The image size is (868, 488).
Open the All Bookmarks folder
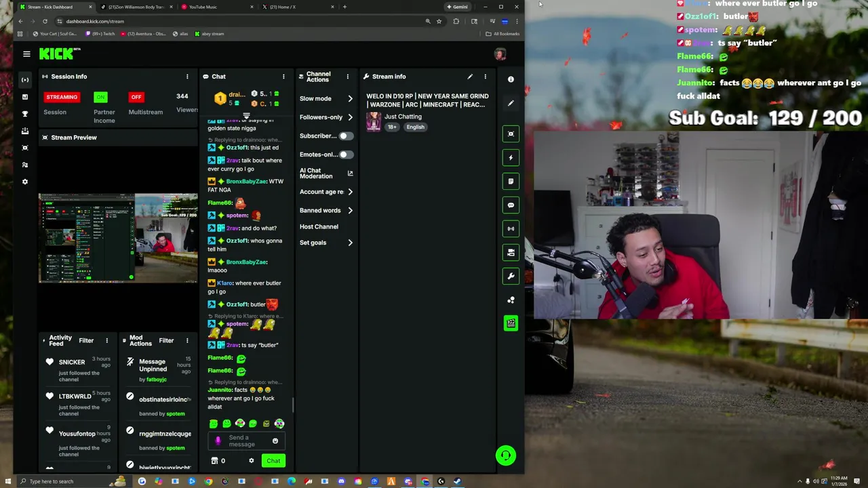(503, 34)
